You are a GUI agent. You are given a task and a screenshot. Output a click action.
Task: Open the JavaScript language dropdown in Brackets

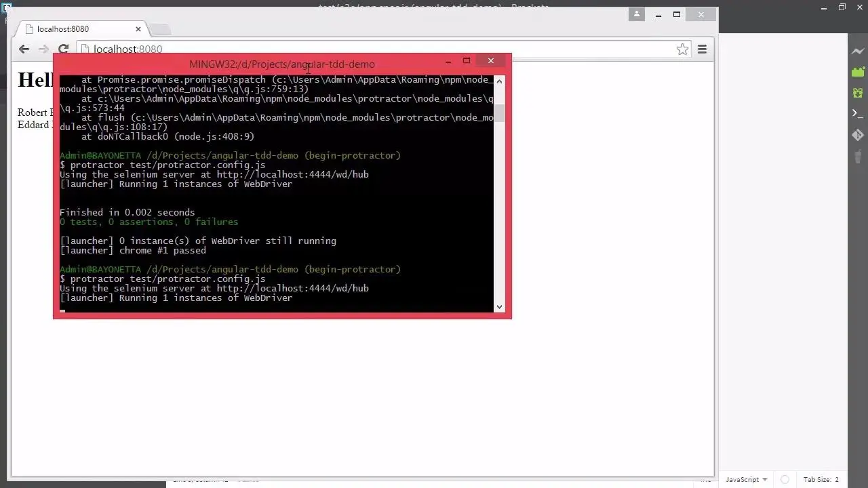(x=747, y=480)
